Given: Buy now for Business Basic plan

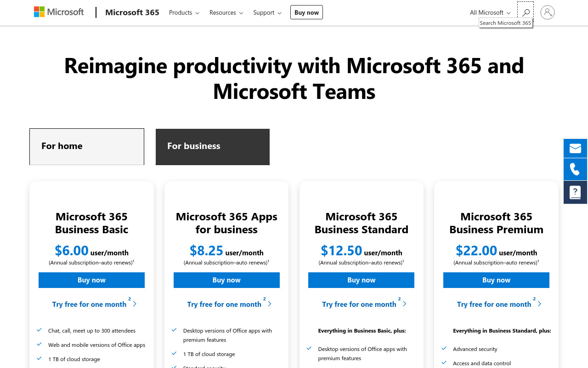Looking at the screenshot, I should pyautogui.click(x=91, y=280).
